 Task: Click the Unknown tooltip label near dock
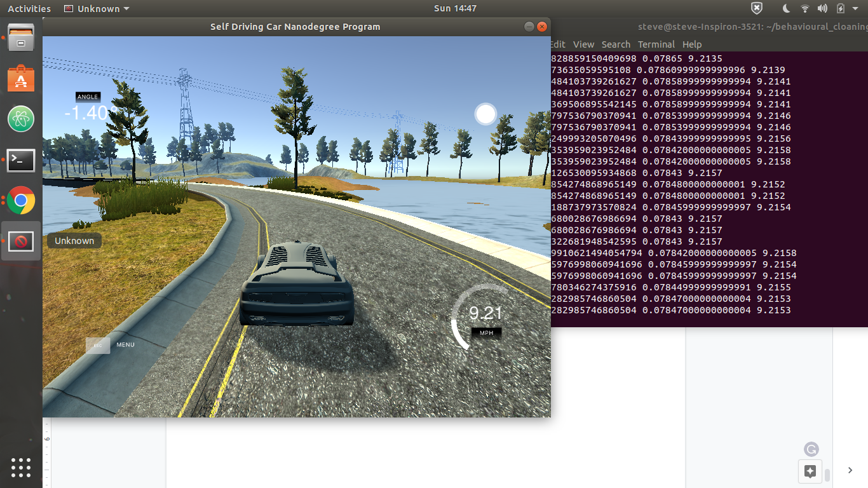[74, 241]
